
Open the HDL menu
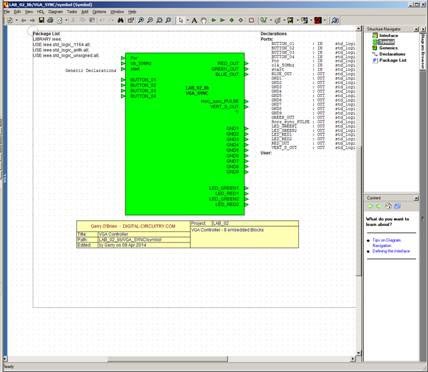[x=40, y=12]
